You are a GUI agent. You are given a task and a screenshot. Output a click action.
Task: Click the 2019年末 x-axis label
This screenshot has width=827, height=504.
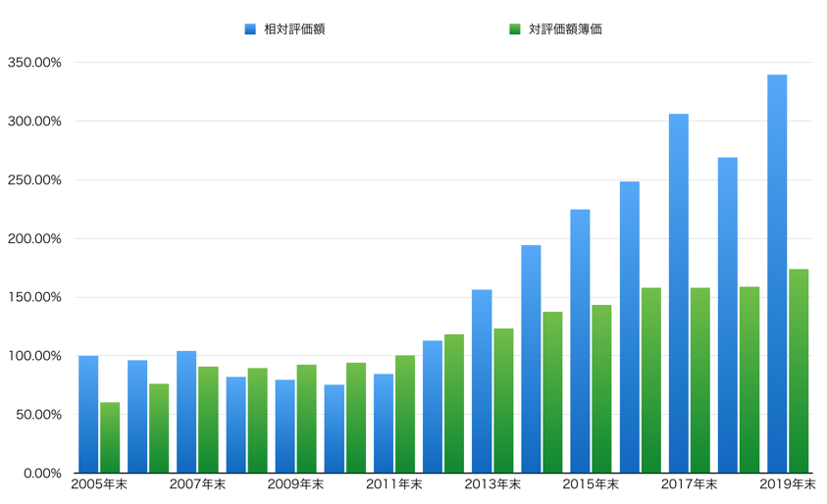click(x=787, y=484)
